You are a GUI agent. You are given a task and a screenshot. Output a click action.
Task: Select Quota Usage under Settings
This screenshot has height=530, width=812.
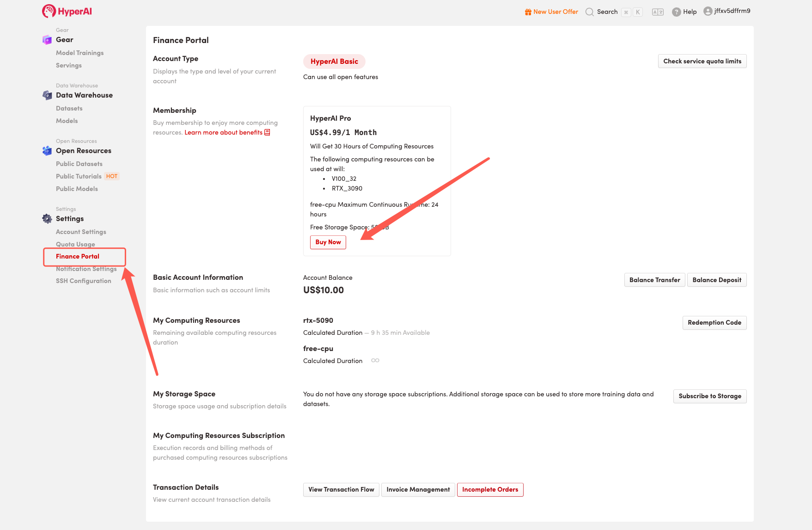tap(75, 244)
